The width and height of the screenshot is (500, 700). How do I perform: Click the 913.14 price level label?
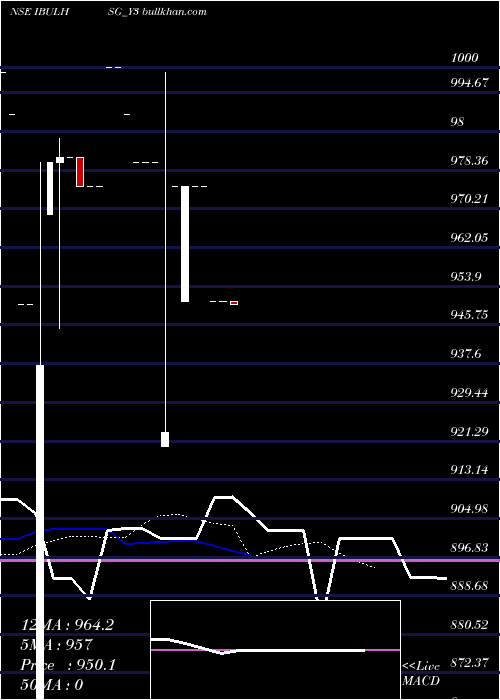469,470
